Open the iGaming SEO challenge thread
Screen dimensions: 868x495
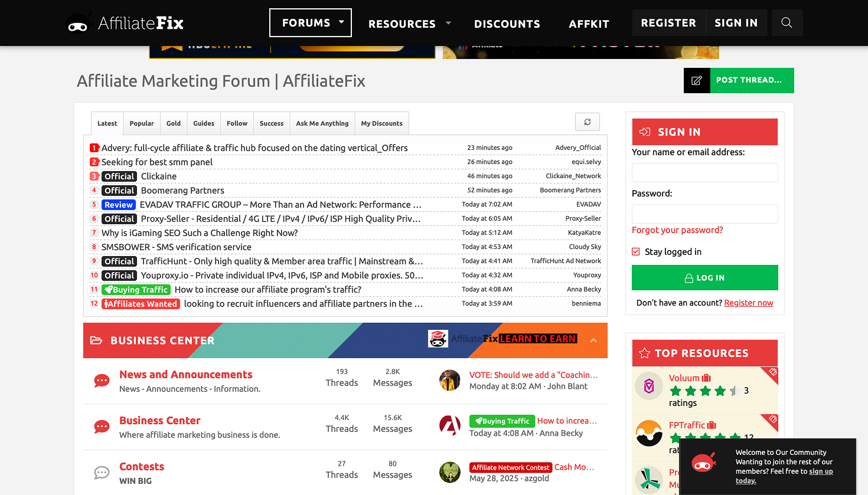(x=200, y=233)
